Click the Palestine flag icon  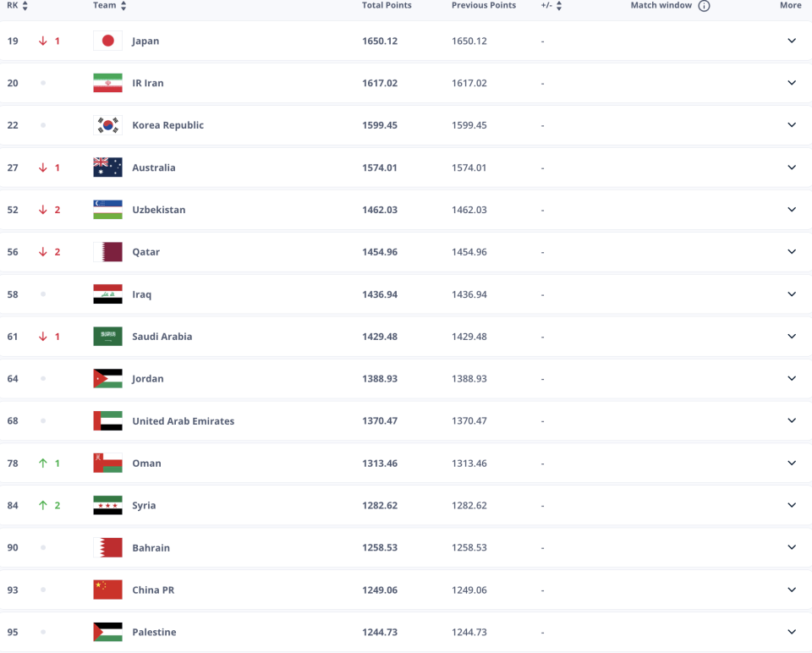point(107,633)
